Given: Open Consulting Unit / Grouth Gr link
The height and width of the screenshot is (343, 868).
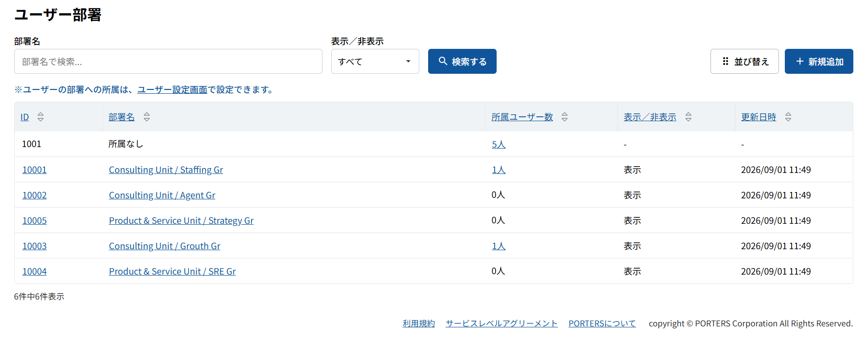Looking at the screenshot, I should pyautogui.click(x=164, y=246).
